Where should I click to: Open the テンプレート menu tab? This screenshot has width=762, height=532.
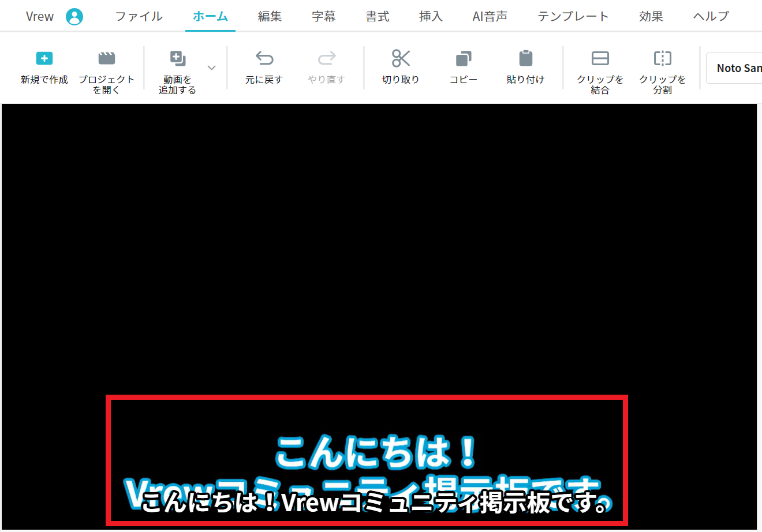pos(573,16)
